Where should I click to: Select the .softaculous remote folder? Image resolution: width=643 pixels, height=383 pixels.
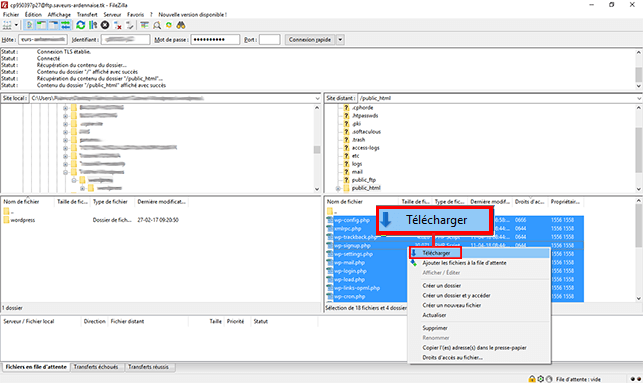coord(366,132)
